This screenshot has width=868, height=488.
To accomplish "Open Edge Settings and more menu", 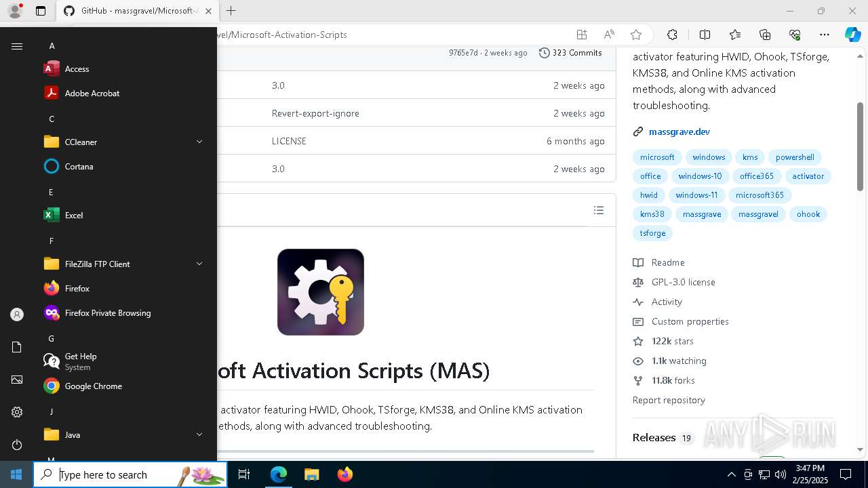I will (x=825, y=35).
